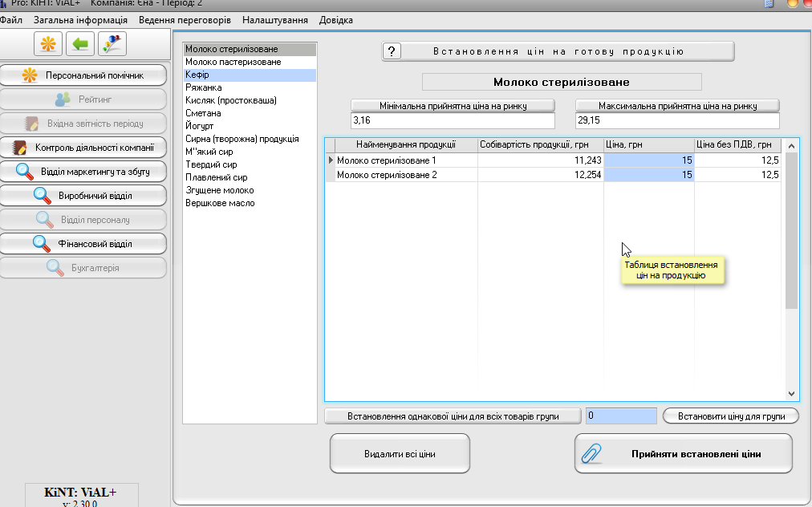This screenshot has width=812, height=507.
Task: Click cost cell 11,243
Action: coord(541,160)
